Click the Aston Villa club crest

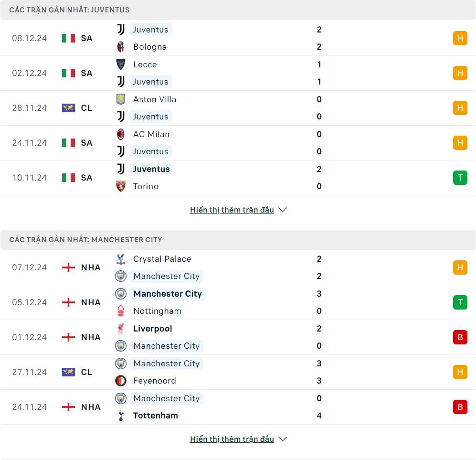[x=121, y=99]
